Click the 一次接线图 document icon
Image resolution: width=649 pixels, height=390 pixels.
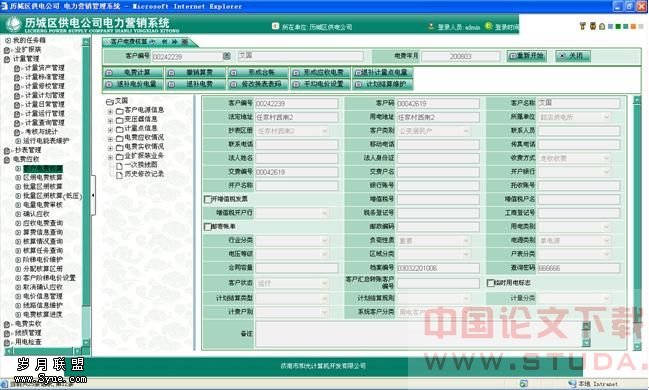point(119,166)
